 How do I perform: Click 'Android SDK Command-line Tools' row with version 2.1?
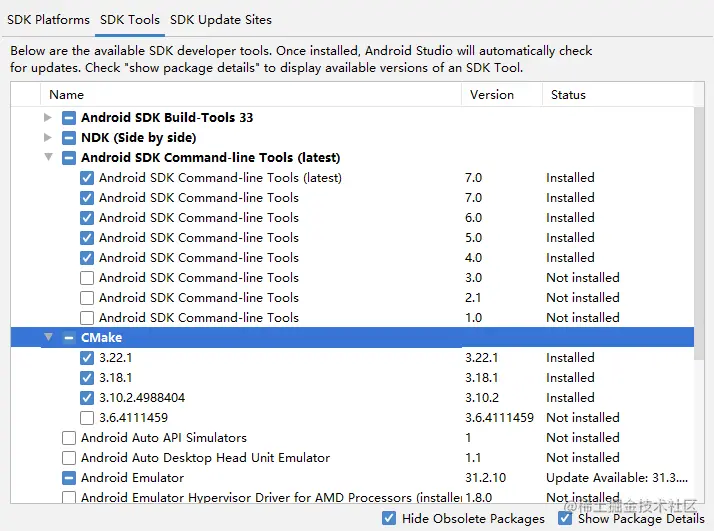[x=199, y=297]
